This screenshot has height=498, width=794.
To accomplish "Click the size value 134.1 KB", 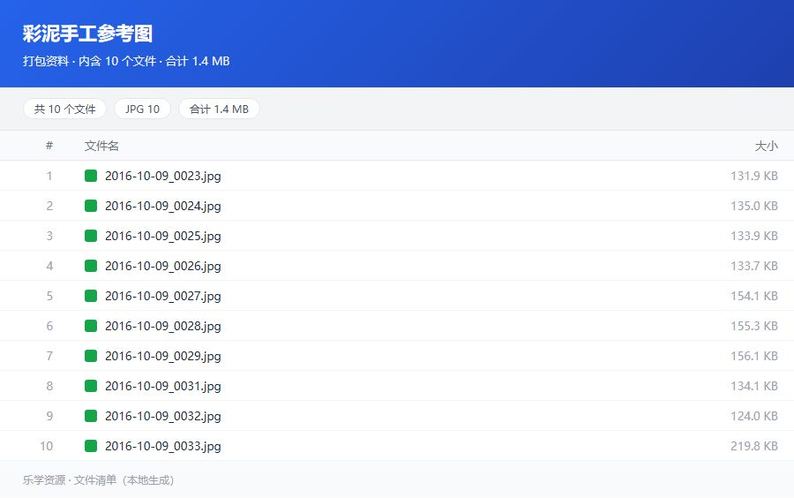I will pyautogui.click(x=754, y=386).
